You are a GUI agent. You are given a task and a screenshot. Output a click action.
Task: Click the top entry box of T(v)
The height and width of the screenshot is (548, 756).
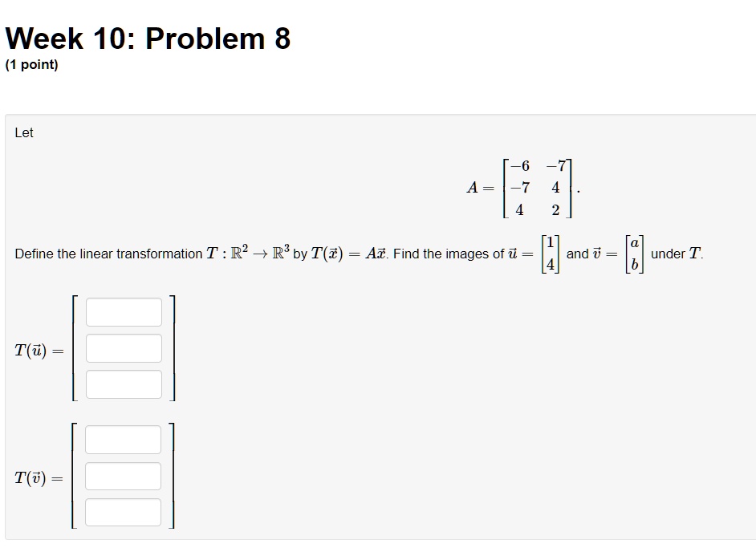tap(123, 440)
